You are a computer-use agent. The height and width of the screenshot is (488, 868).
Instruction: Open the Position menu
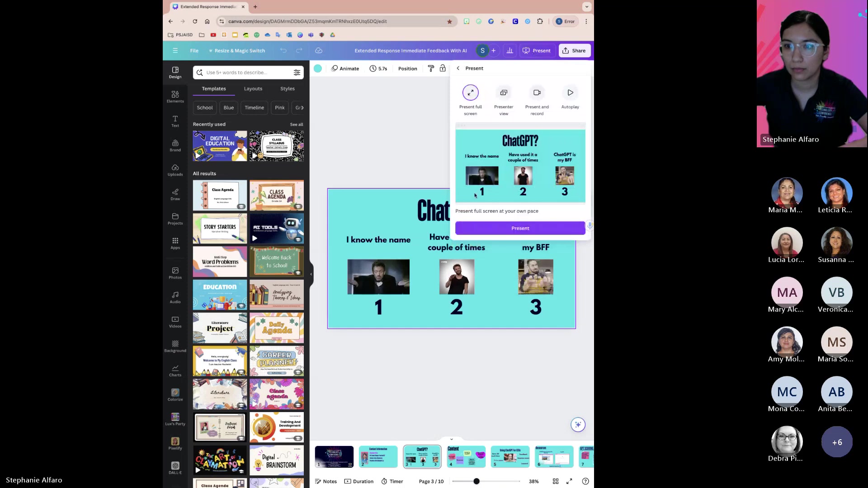point(408,69)
